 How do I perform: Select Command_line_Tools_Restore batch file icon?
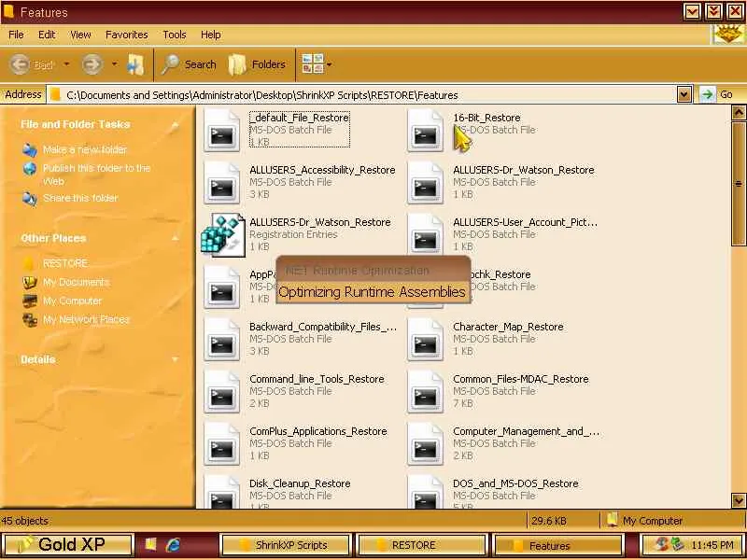click(222, 392)
